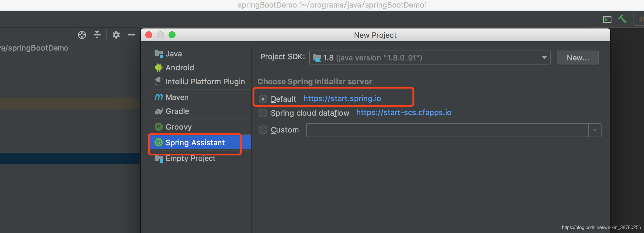The height and width of the screenshot is (233, 644).
Task: Open the https://start.spring.io link
Action: point(342,98)
